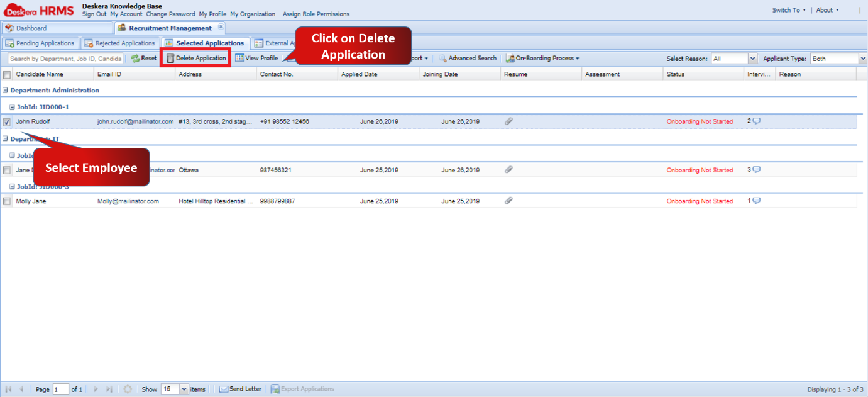Click the Delete Application button

point(195,57)
